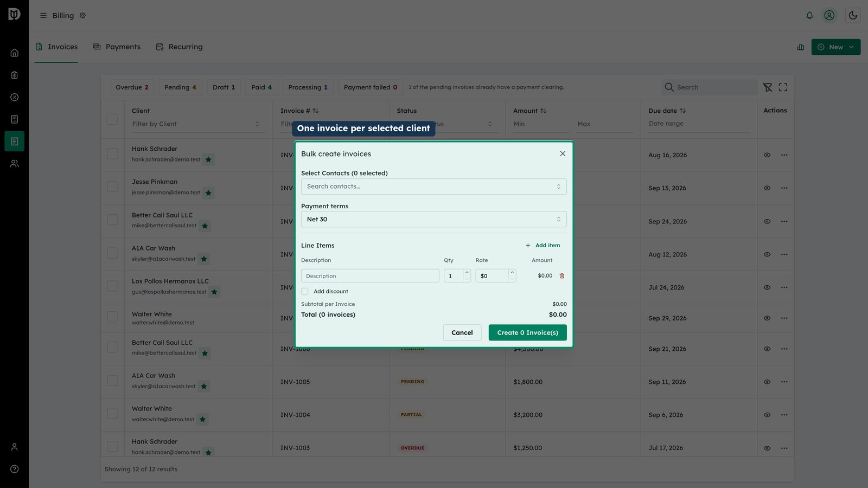Open the Search contacts dropdown
Image resolution: width=868 pixels, height=488 pixels.
434,187
